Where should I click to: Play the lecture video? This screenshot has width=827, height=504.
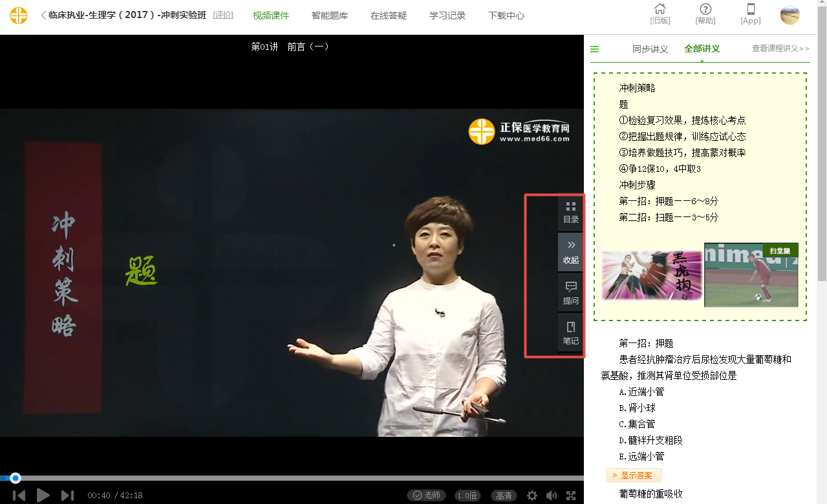pyautogui.click(x=43, y=496)
